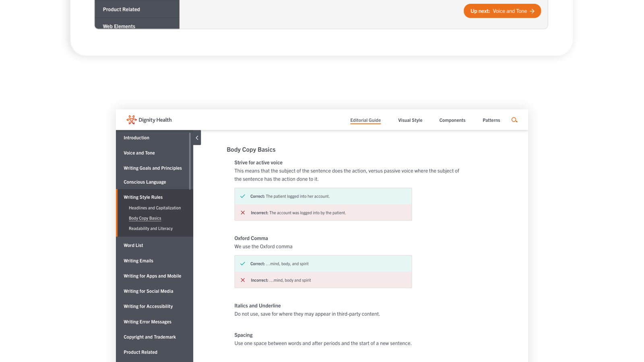The height and width of the screenshot is (362, 644).
Task: Collapse the sidebar with the chevron button
Action: (x=197, y=138)
